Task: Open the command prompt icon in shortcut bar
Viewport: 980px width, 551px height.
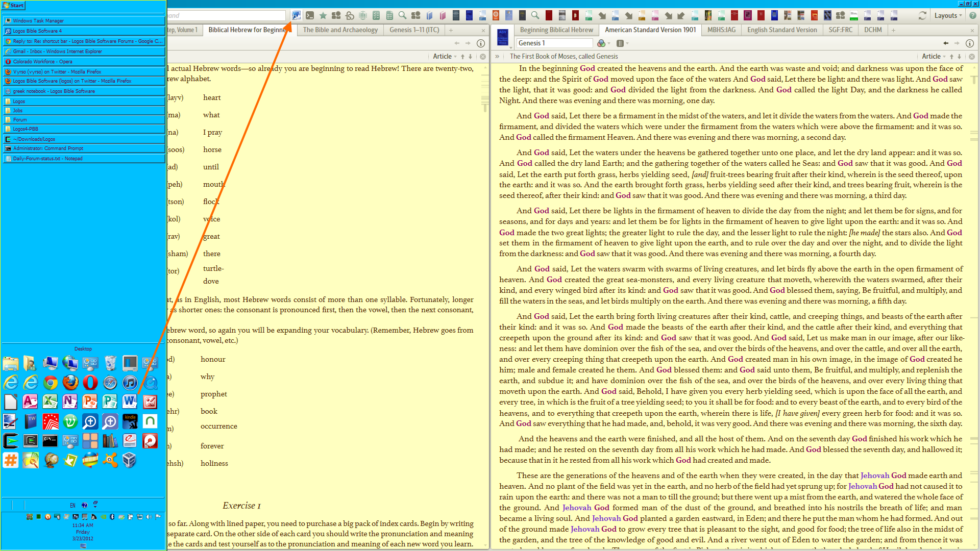Action: click(x=309, y=15)
